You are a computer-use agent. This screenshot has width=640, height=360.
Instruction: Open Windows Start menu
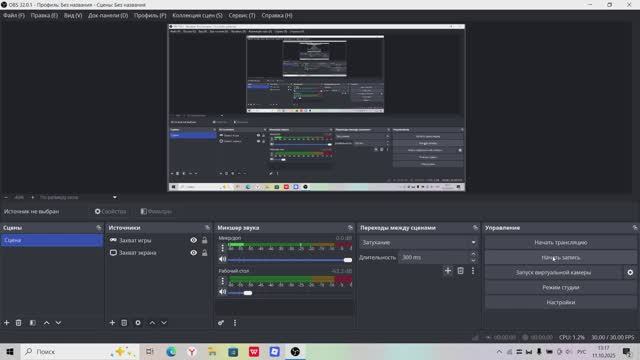10,351
